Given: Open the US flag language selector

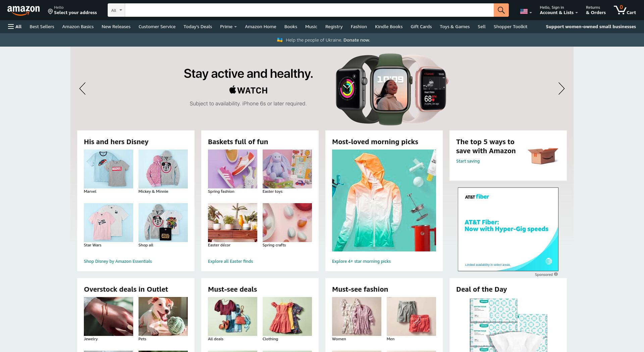Looking at the screenshot, I should coord(526,11).
